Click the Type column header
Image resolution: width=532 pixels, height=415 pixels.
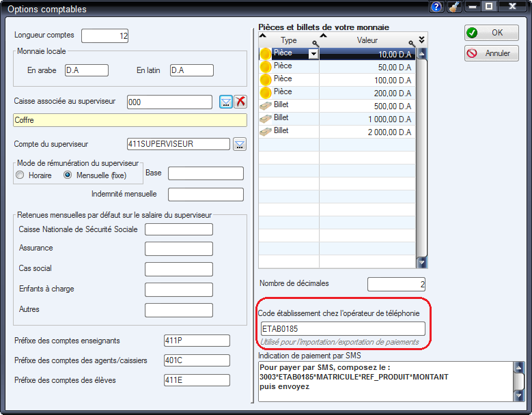click(288, 41)
